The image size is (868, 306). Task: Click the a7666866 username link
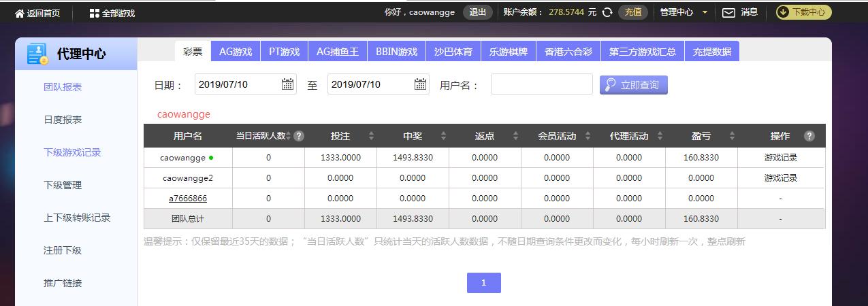click(x=188, y=199)
